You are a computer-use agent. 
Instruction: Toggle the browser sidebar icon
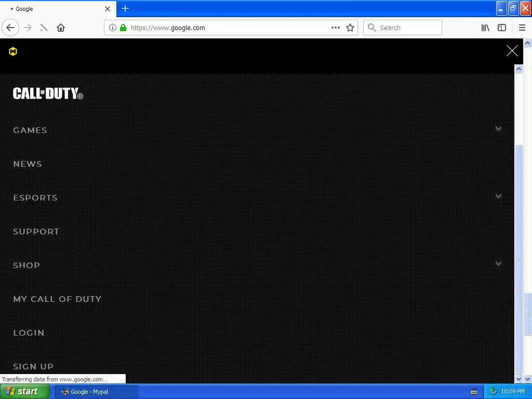[502, 28]
